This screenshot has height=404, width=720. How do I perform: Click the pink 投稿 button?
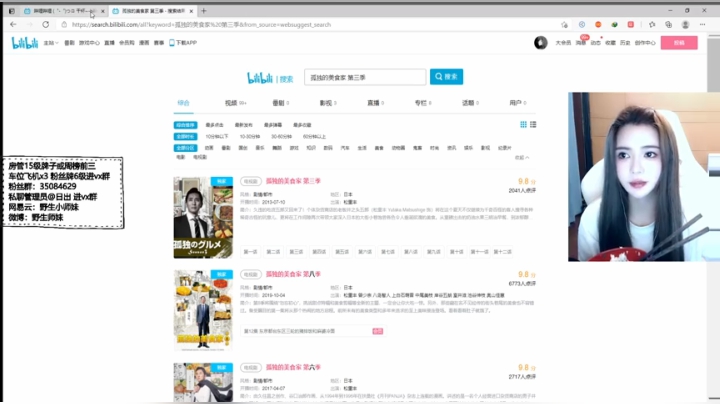click(x=679, y=43)
